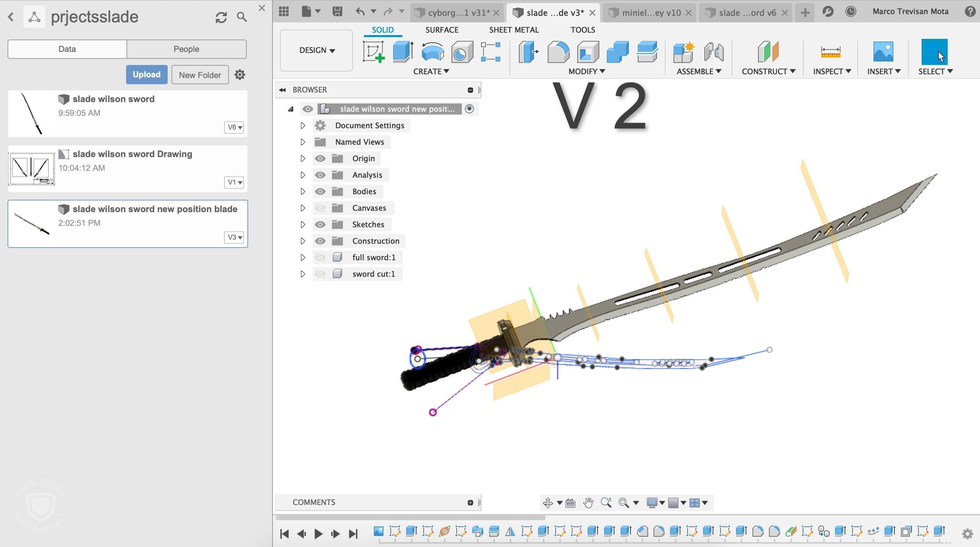Select the Press Pull tool icon
Image resolution: width=980 pixels, height=547 pixels.
[x=528, y=51]
